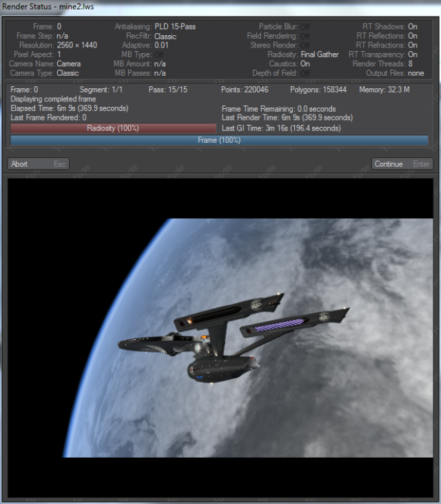Image resolution: width=441 pixels, height=504 pixels.
Task: Click the Polygons: 158344 readout
Action: point(318,90)
